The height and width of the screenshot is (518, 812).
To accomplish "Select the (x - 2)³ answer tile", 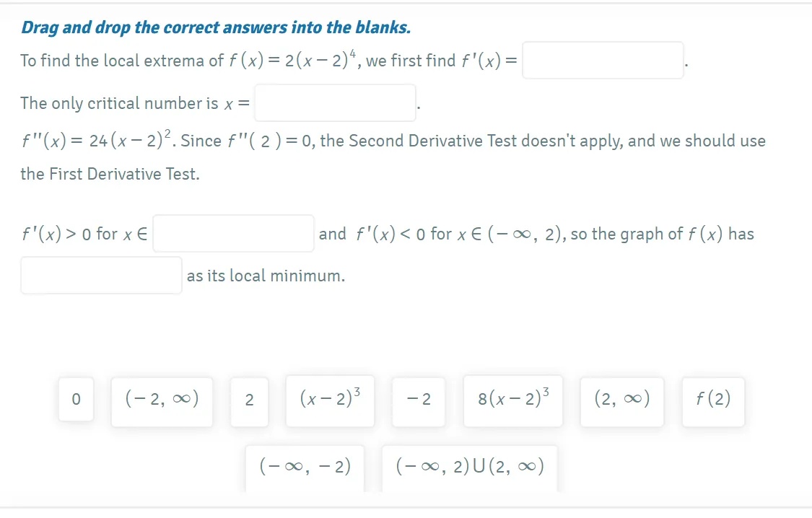I will tap(329, 401).
